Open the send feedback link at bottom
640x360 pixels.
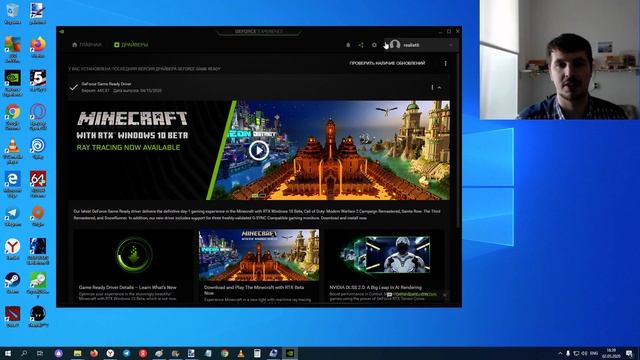click(412, 294)
